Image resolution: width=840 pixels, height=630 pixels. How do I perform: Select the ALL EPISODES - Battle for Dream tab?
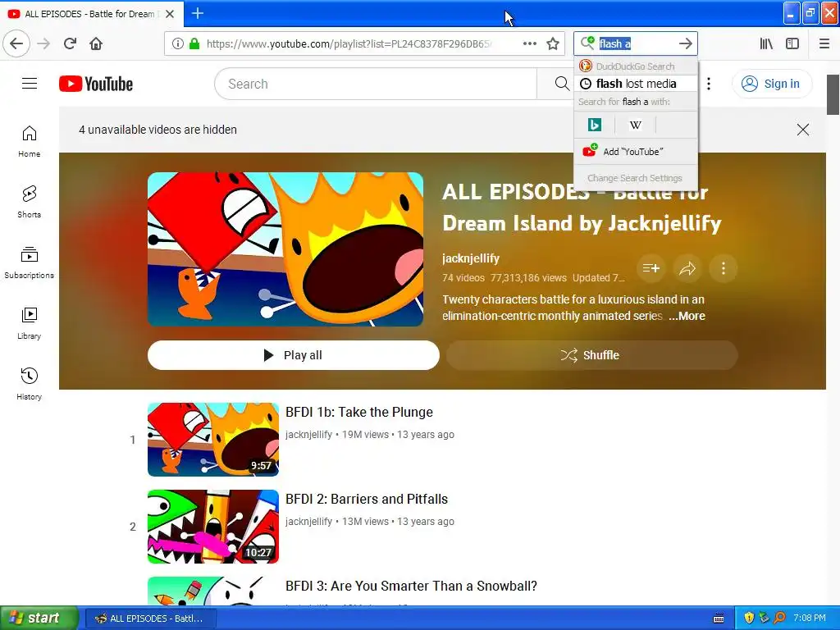91,14
